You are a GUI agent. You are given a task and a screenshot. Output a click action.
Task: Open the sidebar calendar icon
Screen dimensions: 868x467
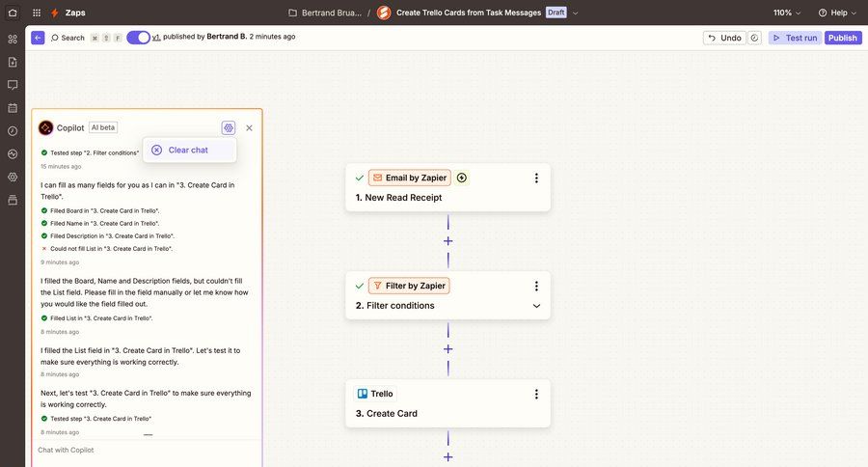coord(13,108)
